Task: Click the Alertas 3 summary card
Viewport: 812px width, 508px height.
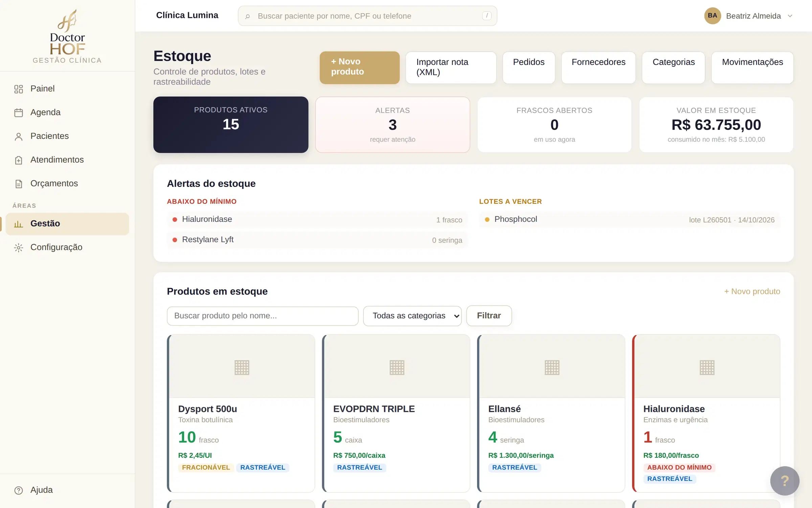Action: pos(392,125)
